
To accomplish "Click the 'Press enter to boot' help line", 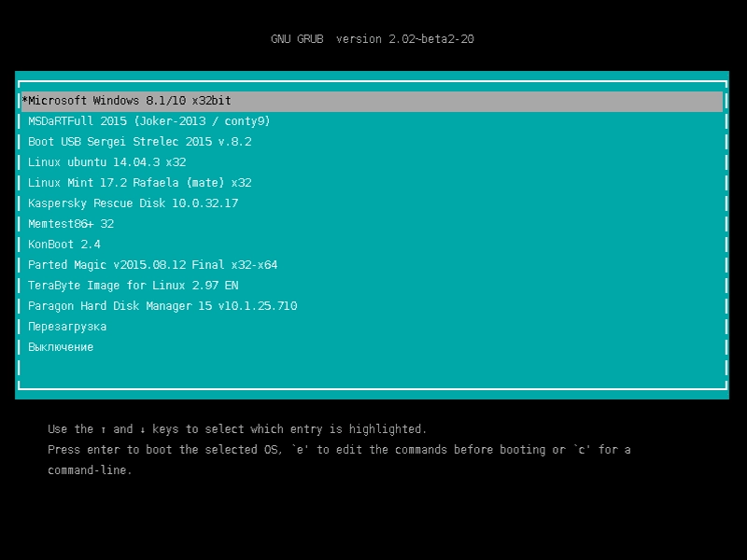I will 339,450.
